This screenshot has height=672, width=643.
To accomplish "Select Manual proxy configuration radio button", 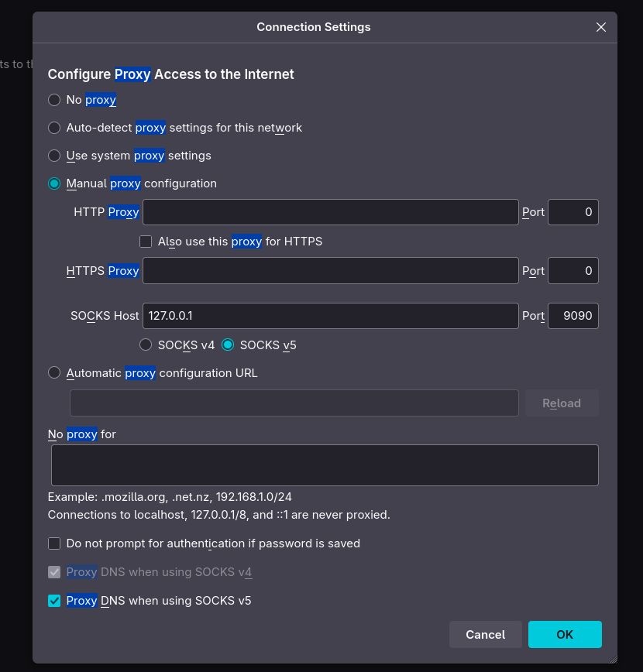I will (54, 183).
